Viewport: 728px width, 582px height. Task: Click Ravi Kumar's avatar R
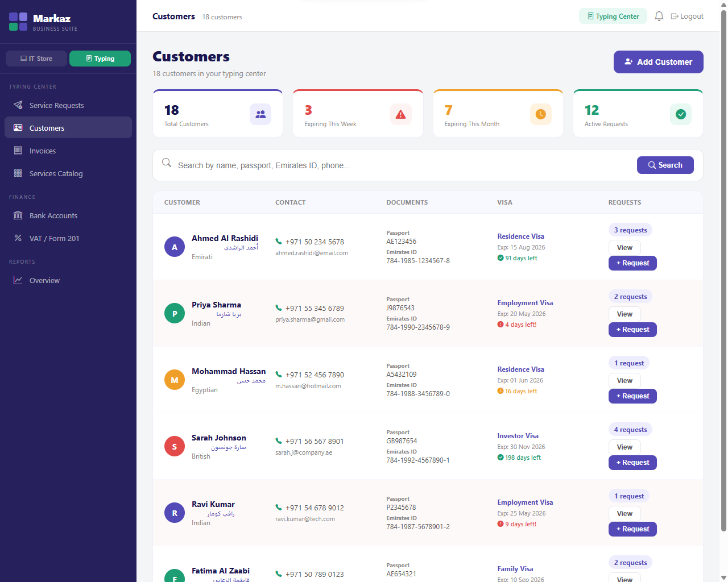175,513
